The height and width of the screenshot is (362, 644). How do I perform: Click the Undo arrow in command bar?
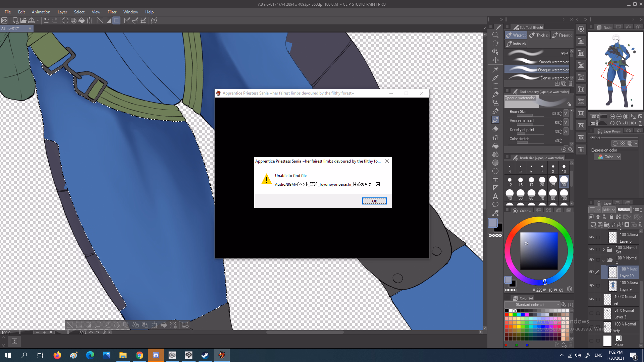click(47, 20)
